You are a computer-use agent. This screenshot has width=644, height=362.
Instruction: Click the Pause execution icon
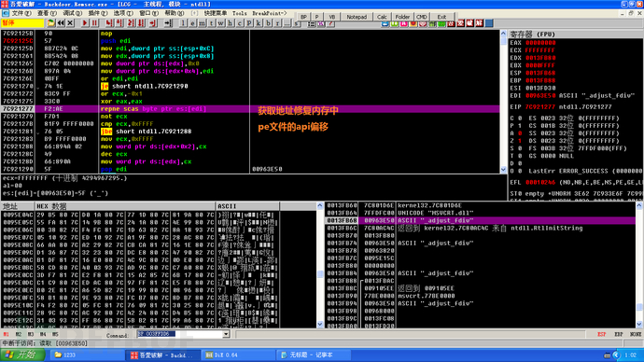(x=95, y=23)
